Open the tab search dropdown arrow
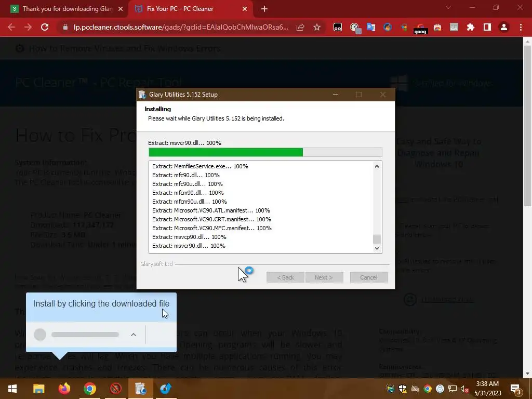532x399 pixels. (448, 7)
